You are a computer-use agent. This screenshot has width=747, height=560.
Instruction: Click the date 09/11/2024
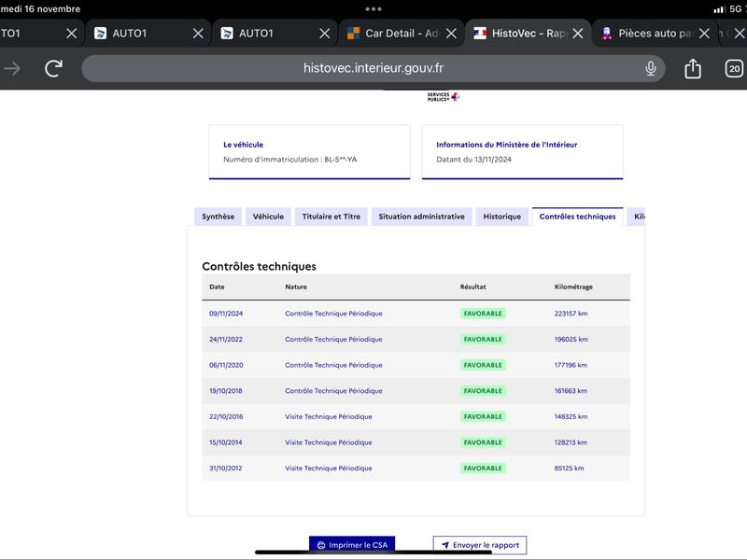pyautogui.click(x=226, y=314)
